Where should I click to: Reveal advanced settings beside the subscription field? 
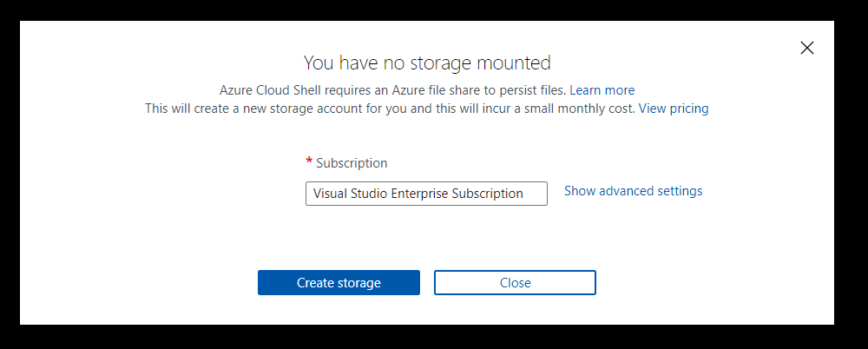[633, 191]
